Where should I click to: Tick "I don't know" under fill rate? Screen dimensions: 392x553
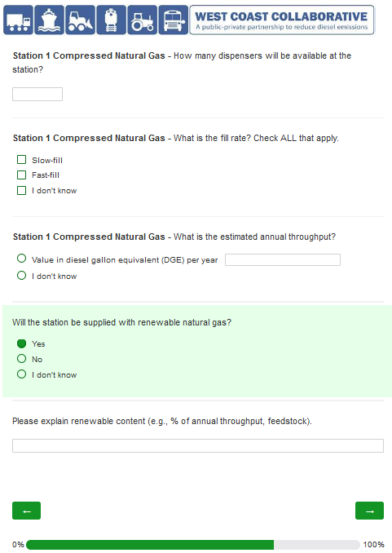[21, 190]
